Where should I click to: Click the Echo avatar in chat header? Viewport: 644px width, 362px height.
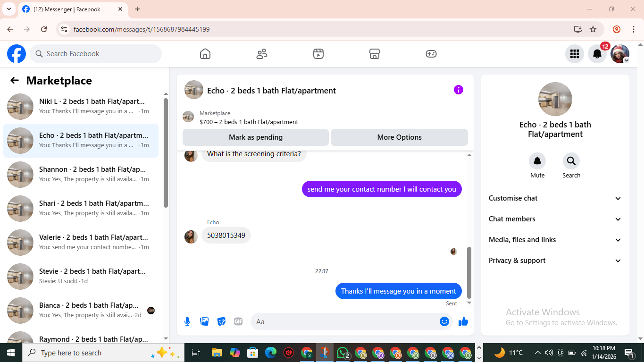coord(194,90)
